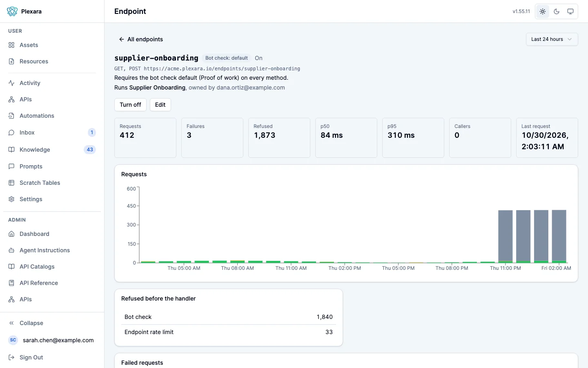Click the p95 310 ms stat card
This screenshot has width=588, height=368.
[x=413, y=138]
